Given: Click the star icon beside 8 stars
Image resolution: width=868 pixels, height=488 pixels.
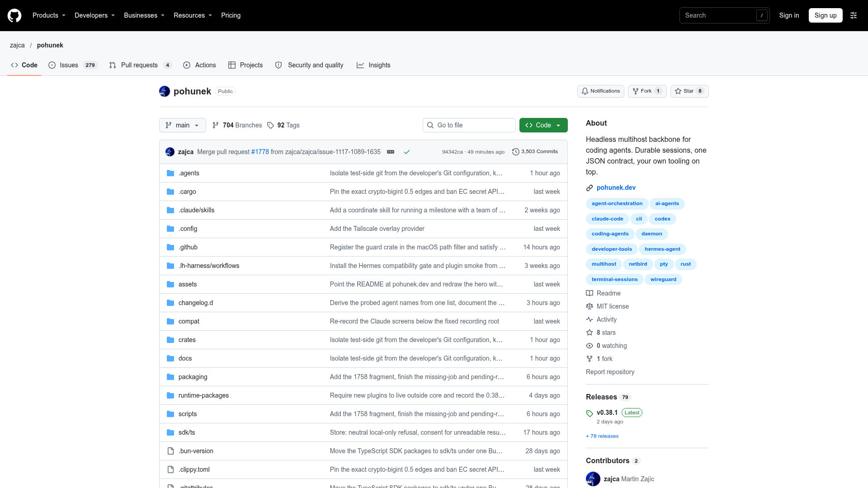Looking at the screenshot, I should (590, 333).
